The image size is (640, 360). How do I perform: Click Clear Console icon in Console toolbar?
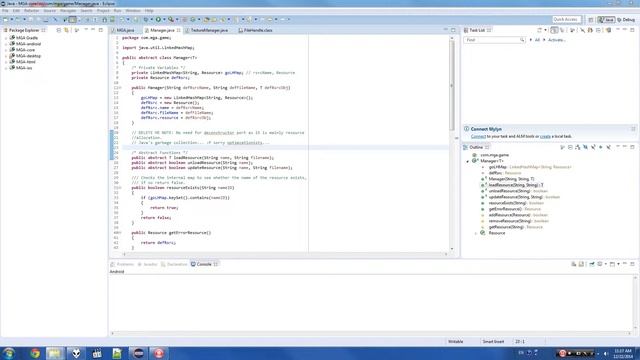(x=573, y=264)
